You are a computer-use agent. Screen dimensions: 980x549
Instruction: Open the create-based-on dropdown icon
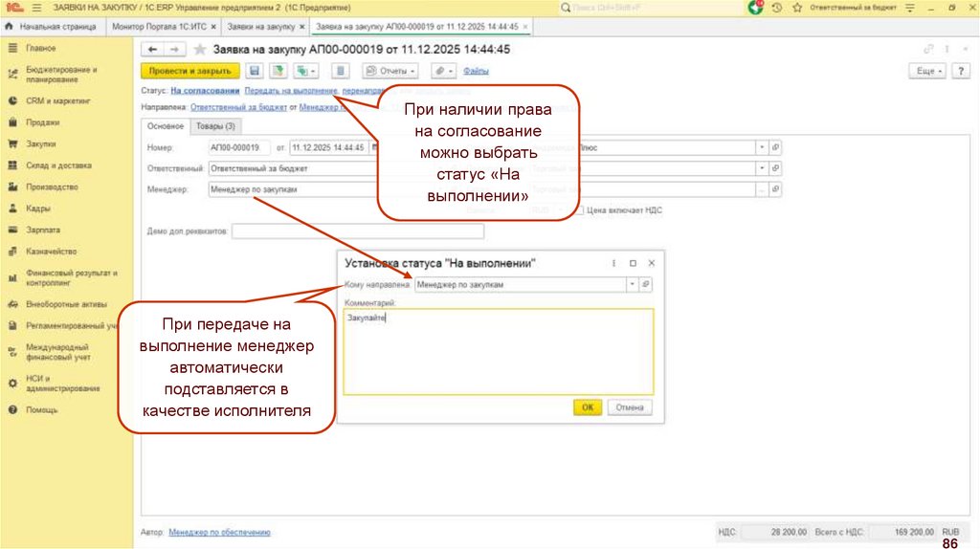[305, 71]
